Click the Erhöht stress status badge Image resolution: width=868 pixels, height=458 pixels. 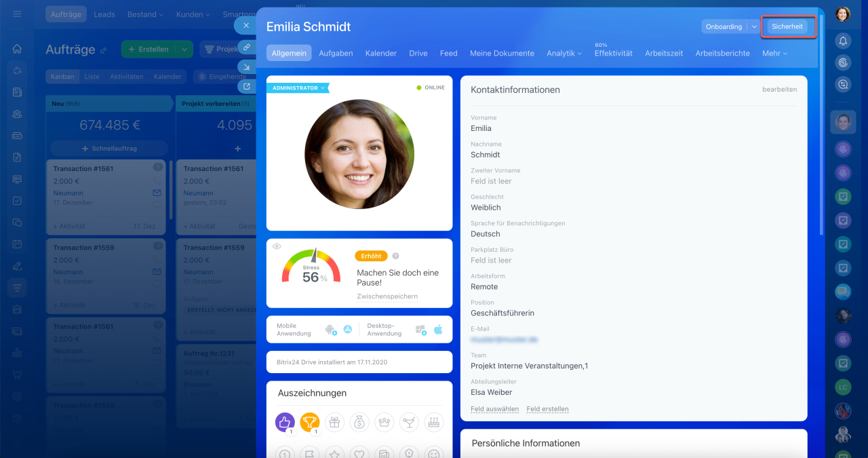point(371,256)
